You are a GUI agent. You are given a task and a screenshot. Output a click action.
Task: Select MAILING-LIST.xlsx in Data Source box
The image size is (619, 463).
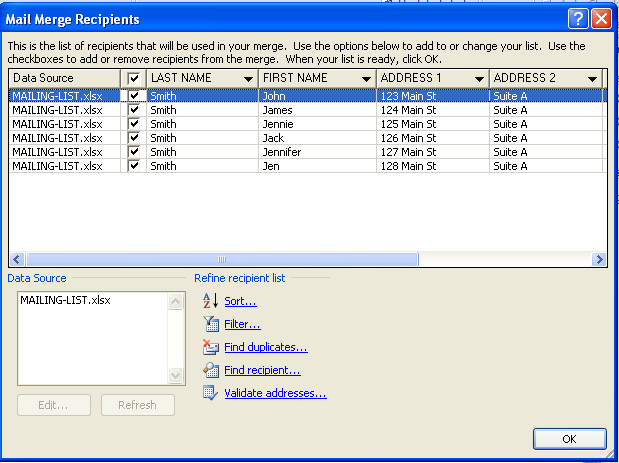[65, 300]
